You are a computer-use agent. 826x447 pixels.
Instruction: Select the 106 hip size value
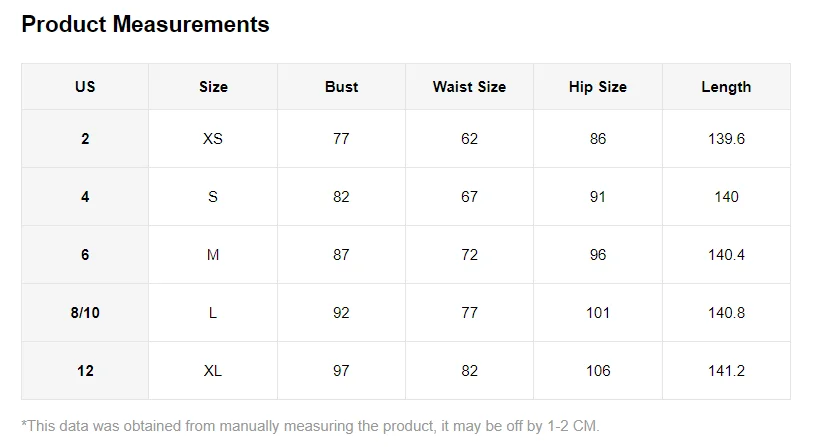tap(598, 371)
